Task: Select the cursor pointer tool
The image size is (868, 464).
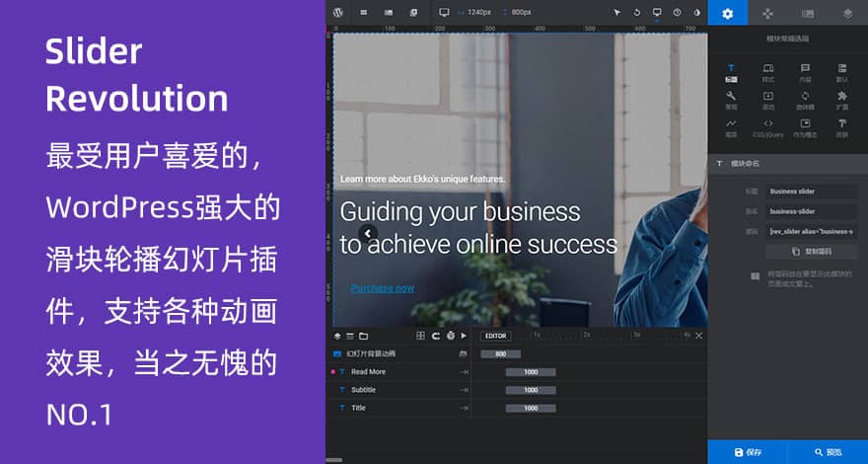Action: click(617, 12)
